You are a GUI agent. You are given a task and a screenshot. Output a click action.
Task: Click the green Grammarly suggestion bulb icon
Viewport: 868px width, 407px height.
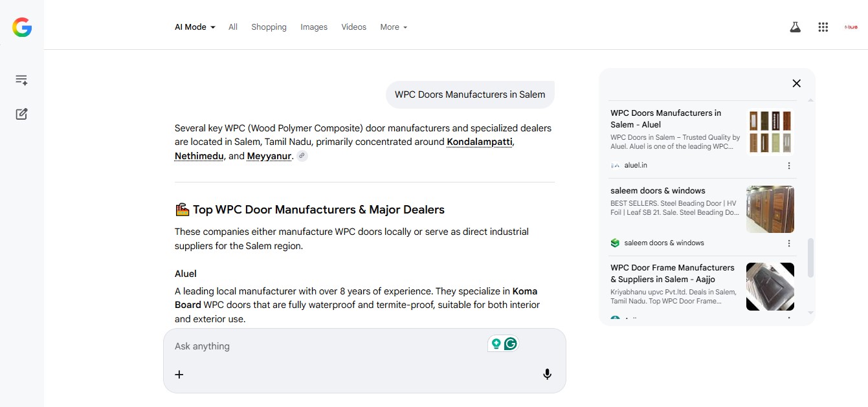pos(496,344)
